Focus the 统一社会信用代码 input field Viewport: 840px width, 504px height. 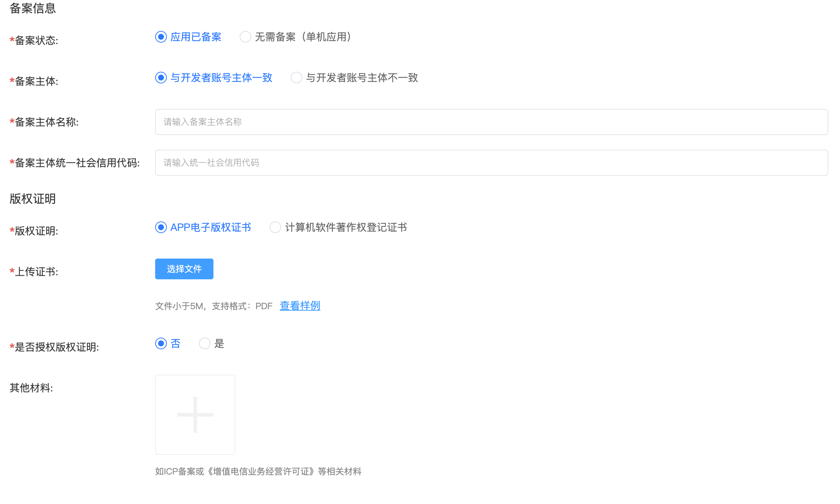pyautogui.click(x=491, y=163)
